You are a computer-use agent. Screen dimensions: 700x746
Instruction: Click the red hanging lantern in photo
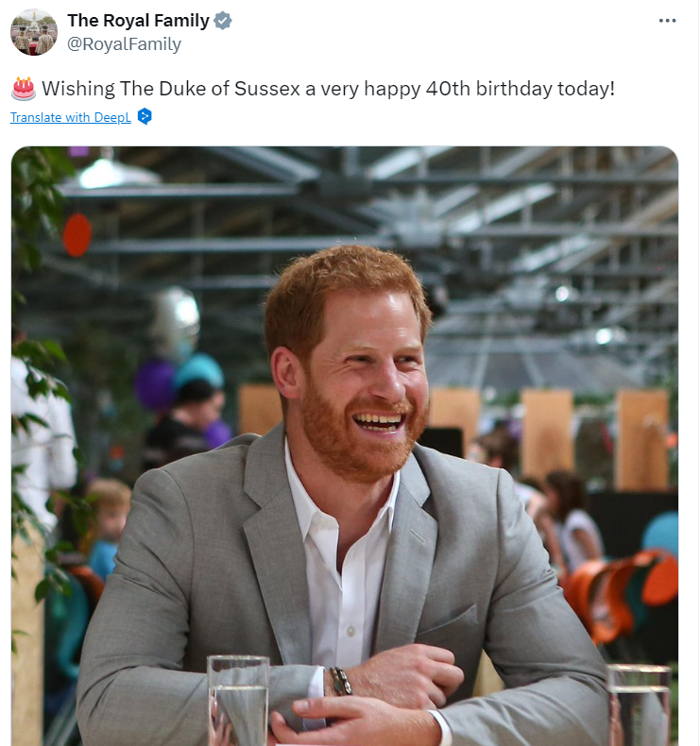point(77,234)
